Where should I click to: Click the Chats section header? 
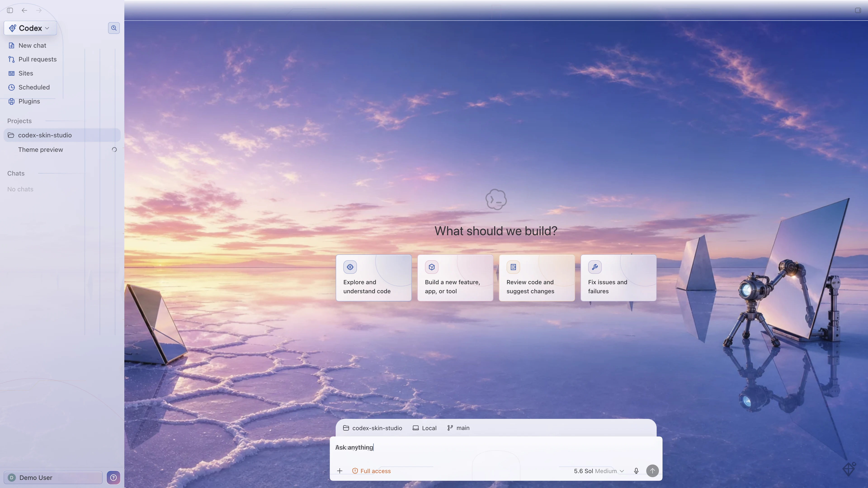[16, 174]
